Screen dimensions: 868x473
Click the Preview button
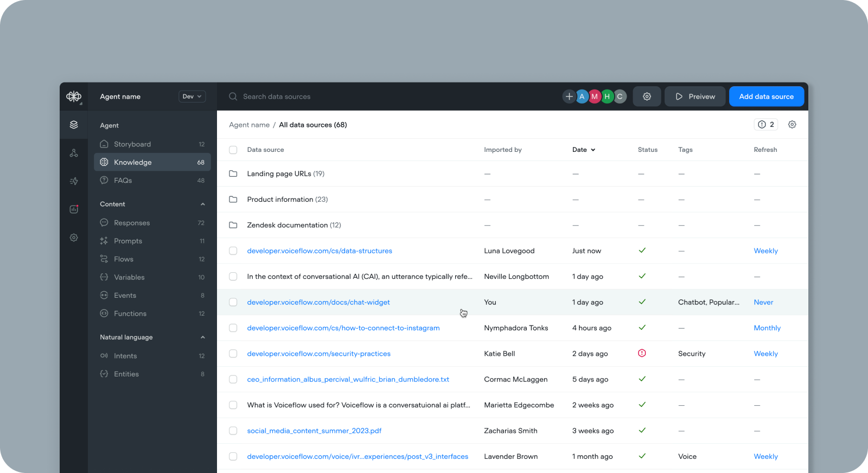(695, 97)
